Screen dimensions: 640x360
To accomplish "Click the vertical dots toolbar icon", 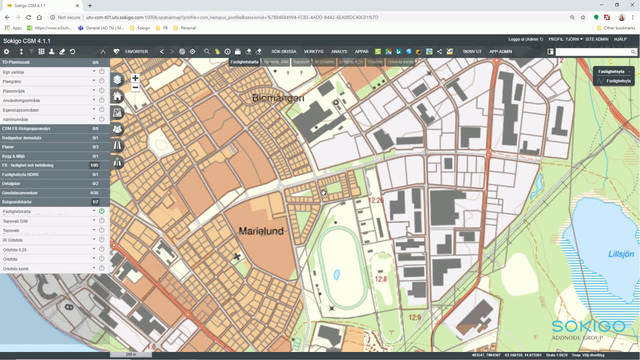I will 21,51.
